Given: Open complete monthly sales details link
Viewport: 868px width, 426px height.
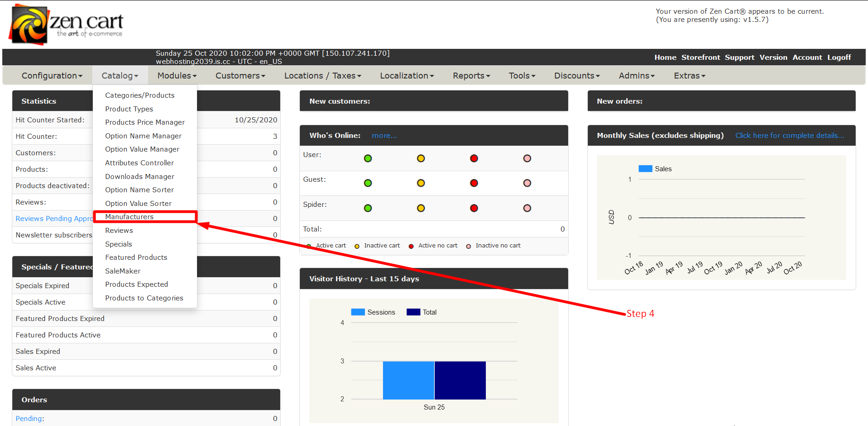Looking at the screenshot, I should 789,136.
